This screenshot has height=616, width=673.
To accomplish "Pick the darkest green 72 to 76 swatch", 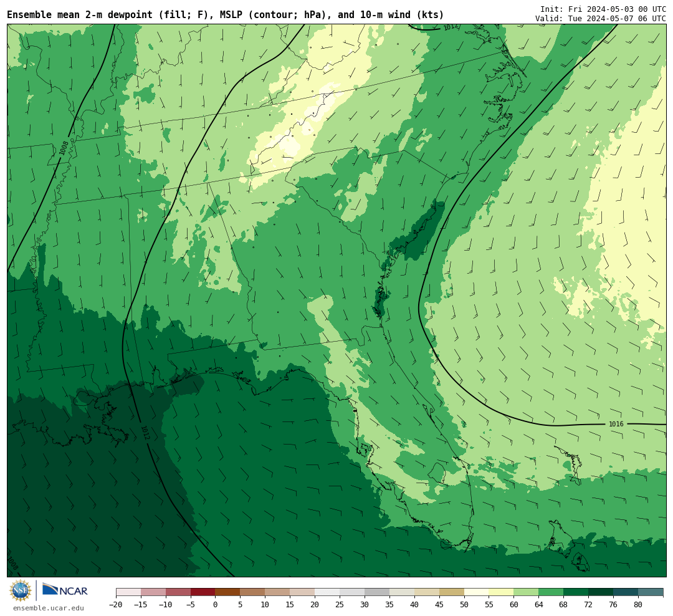I will 601,592.
